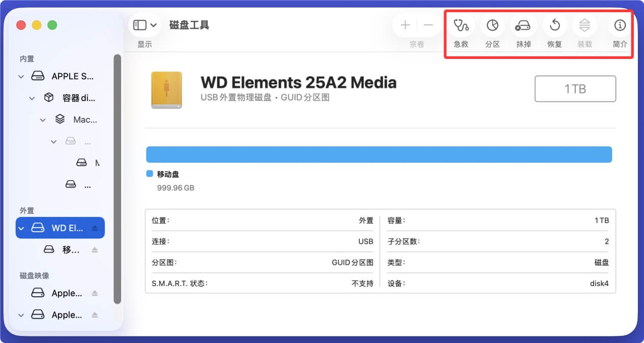Collapse the APPLE S... internal disk entry
The width and height of the screenshot is (644, 343).
point(20,76)
